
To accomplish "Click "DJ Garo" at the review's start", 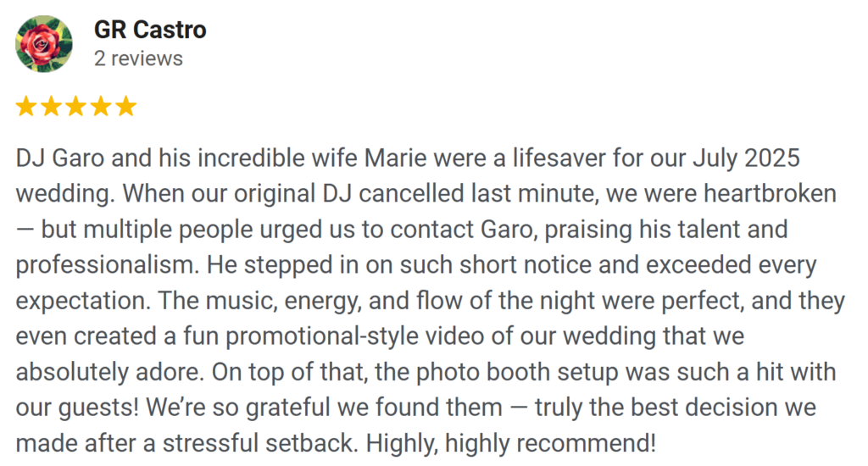I will coord(54,158).
